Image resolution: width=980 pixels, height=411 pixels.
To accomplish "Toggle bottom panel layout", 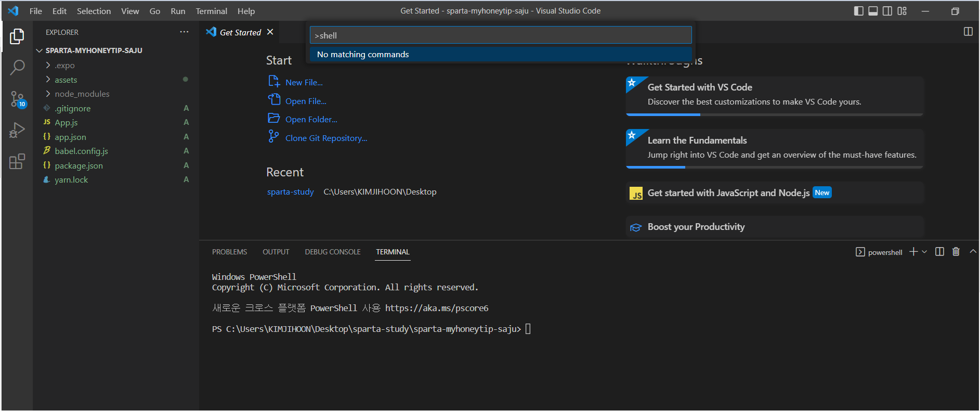I will tap(873, 11).
